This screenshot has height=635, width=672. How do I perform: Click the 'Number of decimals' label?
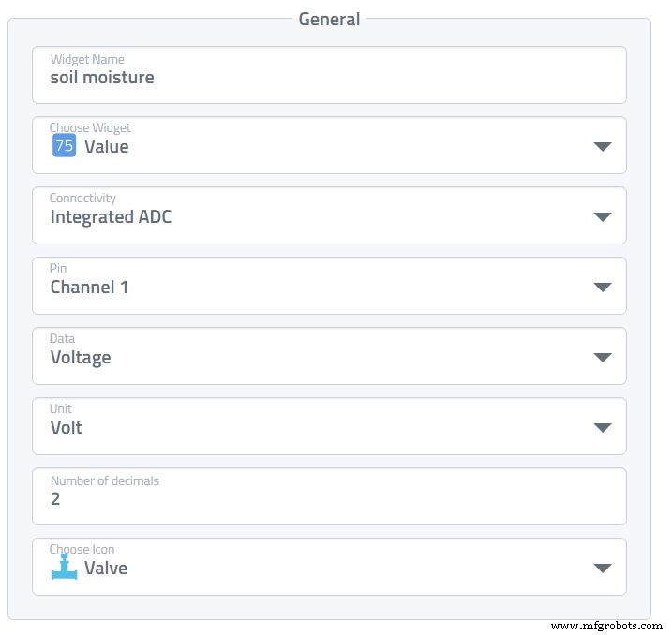click(105, 481)
